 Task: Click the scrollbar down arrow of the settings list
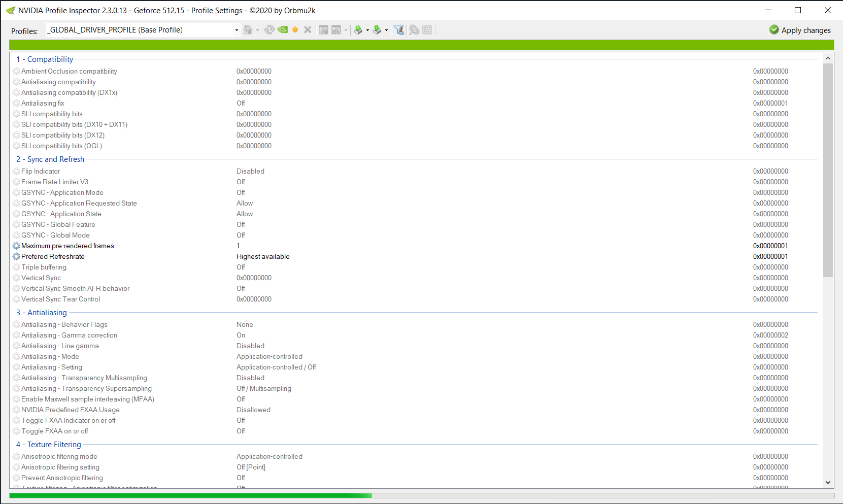tap(828, 482)
